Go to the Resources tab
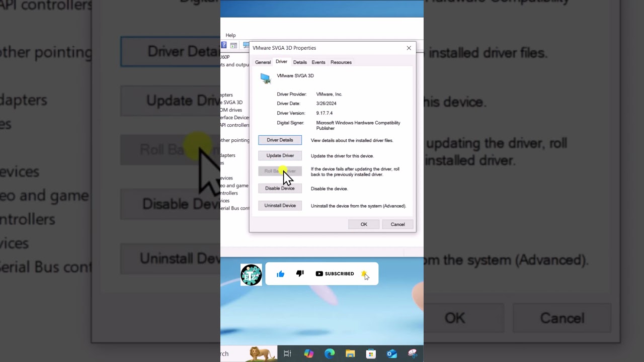Screen dimensions: 644x362 341,62
